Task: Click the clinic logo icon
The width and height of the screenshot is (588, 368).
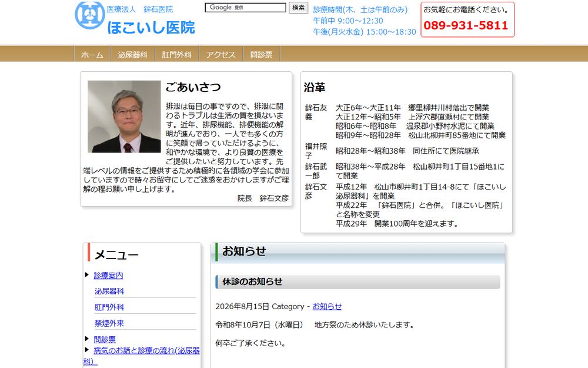Action: (x=89, y=15)
